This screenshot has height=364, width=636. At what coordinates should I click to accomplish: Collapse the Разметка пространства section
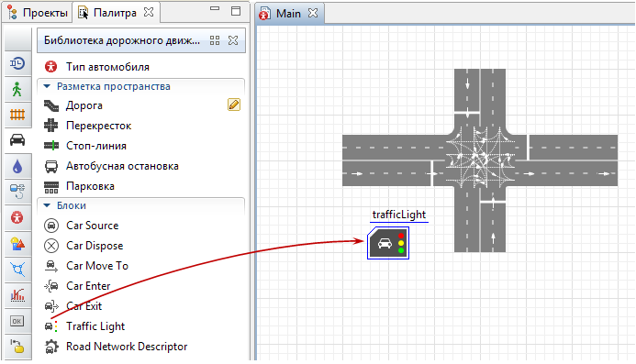pyautogui.click(x=47, y=86)
